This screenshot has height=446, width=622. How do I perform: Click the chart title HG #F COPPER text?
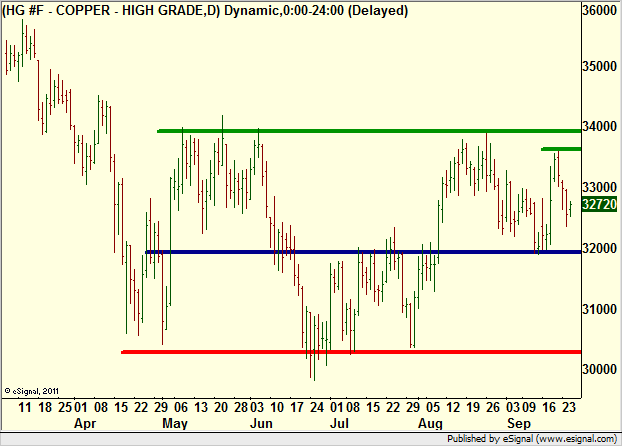[x=205, y=10]
